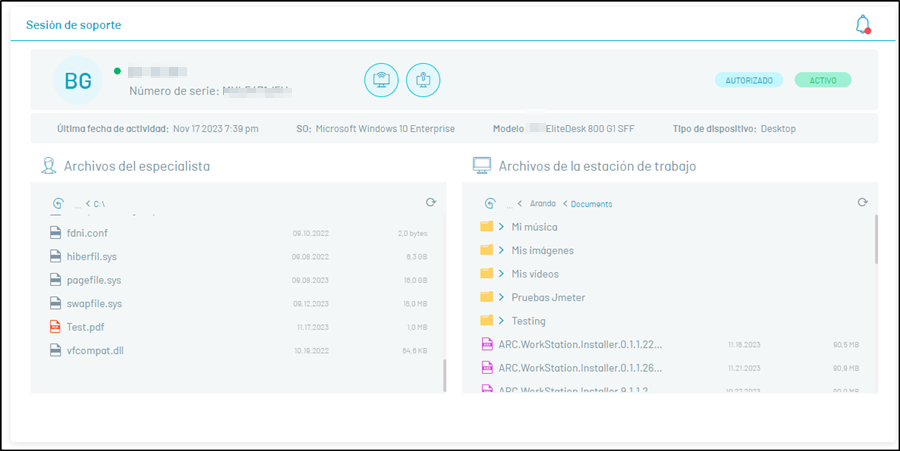This screenshot has height=451, width=900.
Task: Click the 90,5 MB installer size
Action: coord(846,344)
